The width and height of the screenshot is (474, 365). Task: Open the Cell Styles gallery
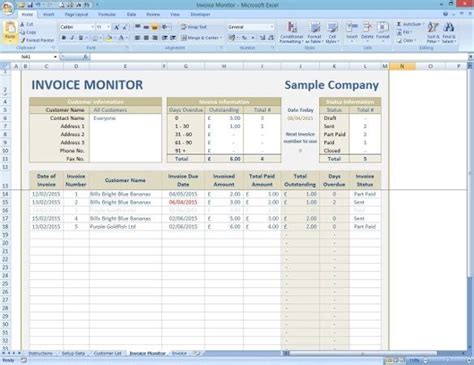tap(332, 33)
